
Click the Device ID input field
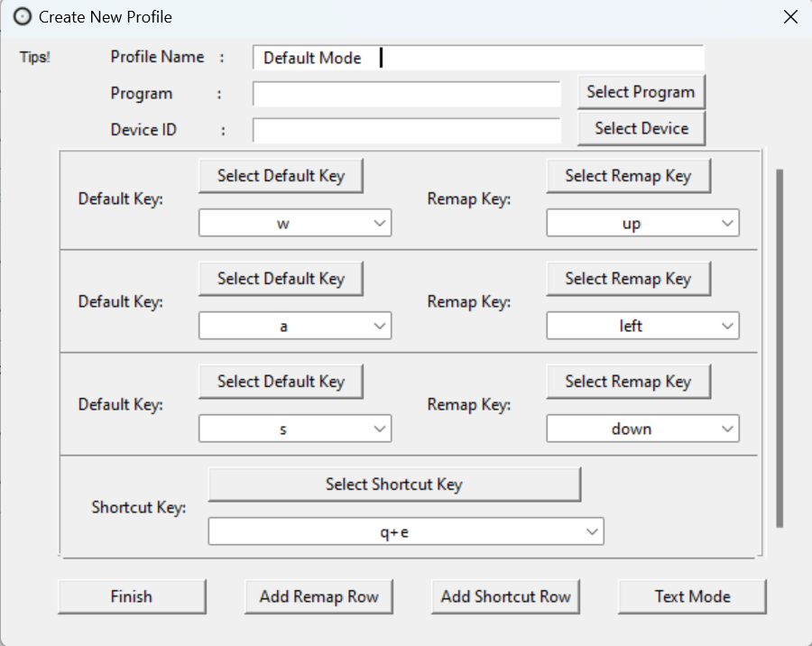[406, 130]
